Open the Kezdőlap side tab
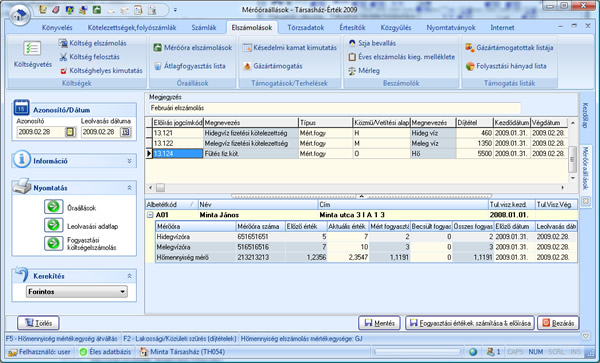This screenshot has width=600, height=363. point(585,116)
